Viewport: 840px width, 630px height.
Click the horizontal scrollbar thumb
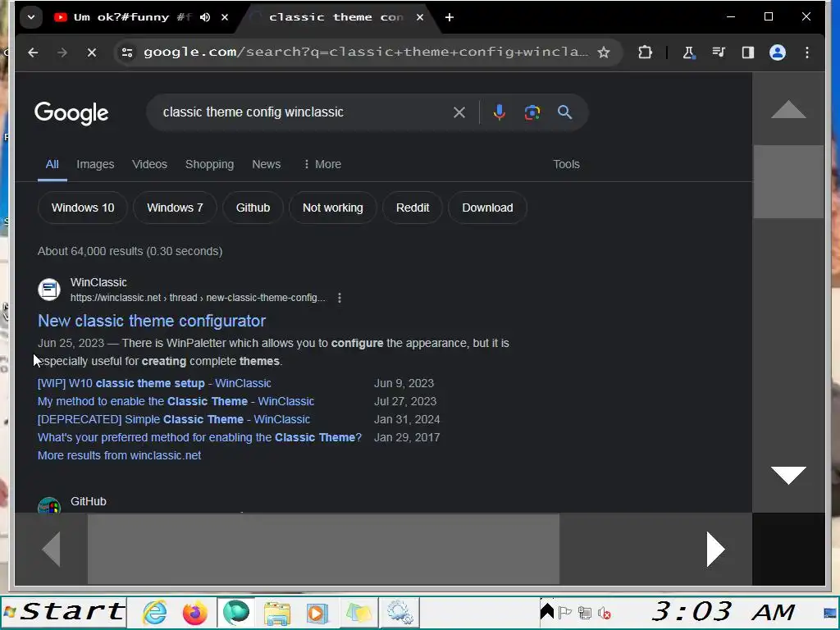click(323, 549)
